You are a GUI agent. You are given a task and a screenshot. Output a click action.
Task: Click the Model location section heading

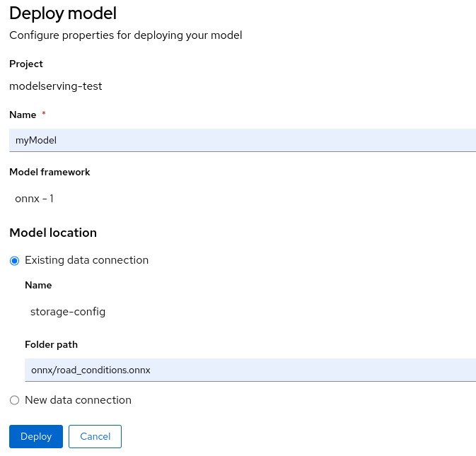[x=53, y=233]
